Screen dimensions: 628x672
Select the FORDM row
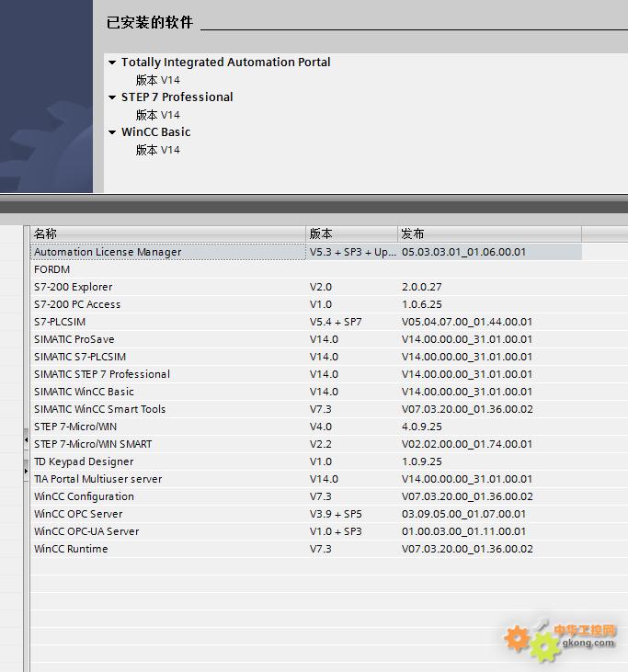(306, 269)
